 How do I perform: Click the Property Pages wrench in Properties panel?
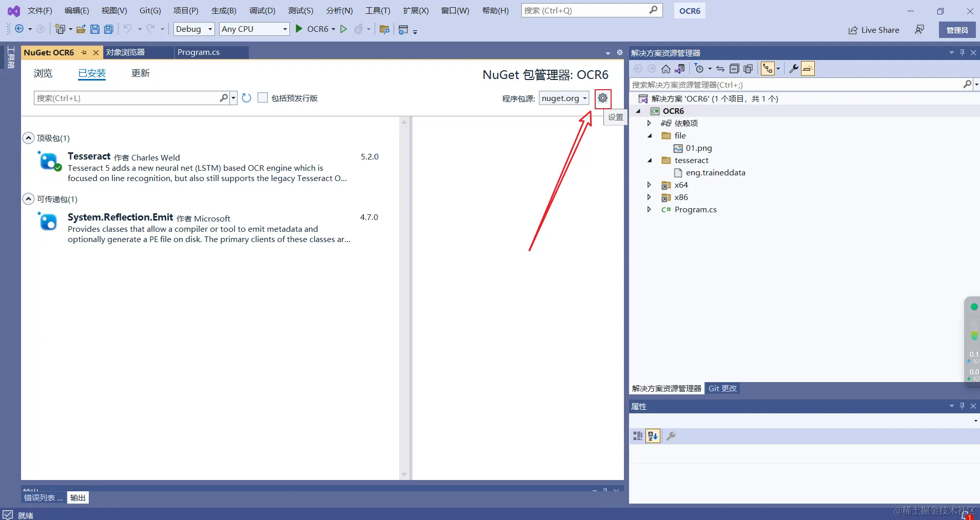[x=671, y=436]
